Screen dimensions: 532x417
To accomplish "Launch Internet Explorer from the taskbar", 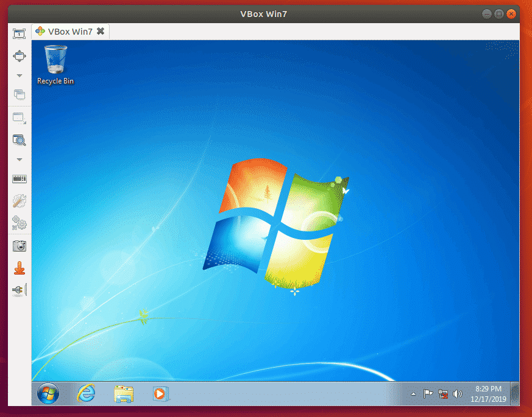I will tap(86, 394).
